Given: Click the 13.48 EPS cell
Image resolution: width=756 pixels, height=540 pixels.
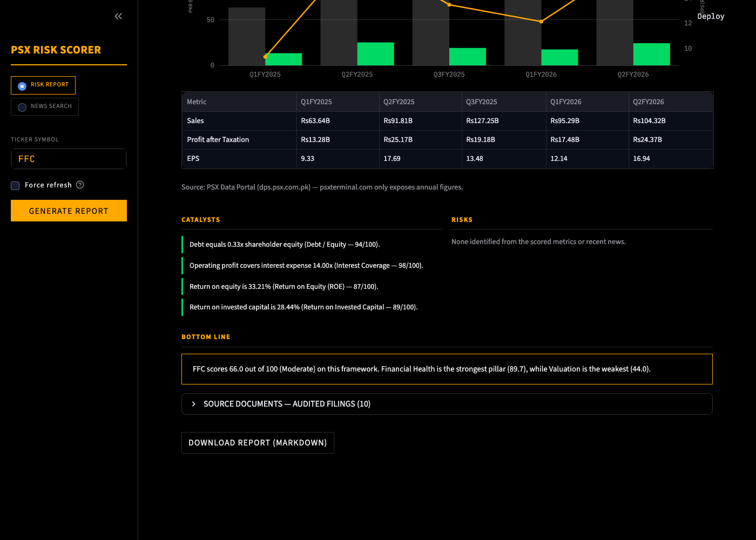Looking at the screenshot, I should (504, 159).
